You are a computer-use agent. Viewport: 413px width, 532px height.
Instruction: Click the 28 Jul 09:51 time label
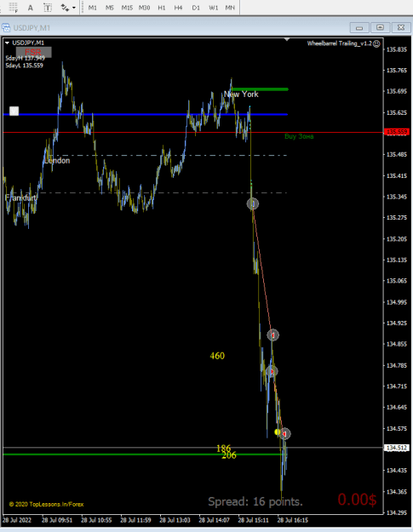click(x=57, y=520)
